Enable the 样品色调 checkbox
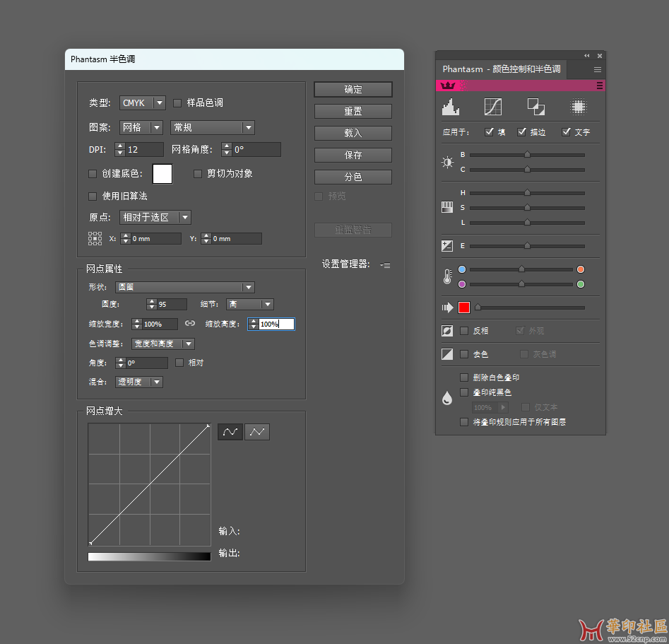669x644 pixels. point(177,103)
